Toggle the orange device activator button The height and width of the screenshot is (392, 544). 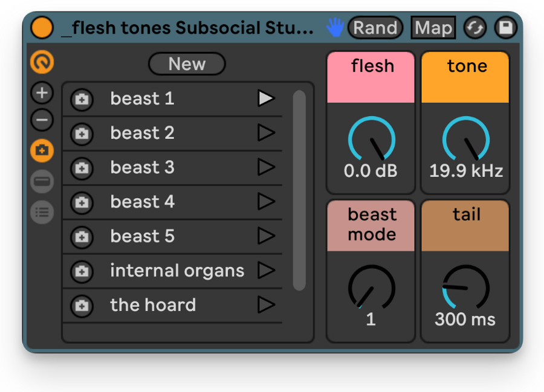pyautogui.click(x=42, y=27)
